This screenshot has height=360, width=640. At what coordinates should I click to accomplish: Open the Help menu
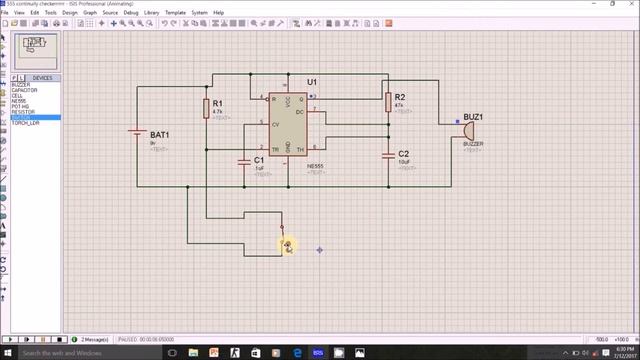coord(219,13)
